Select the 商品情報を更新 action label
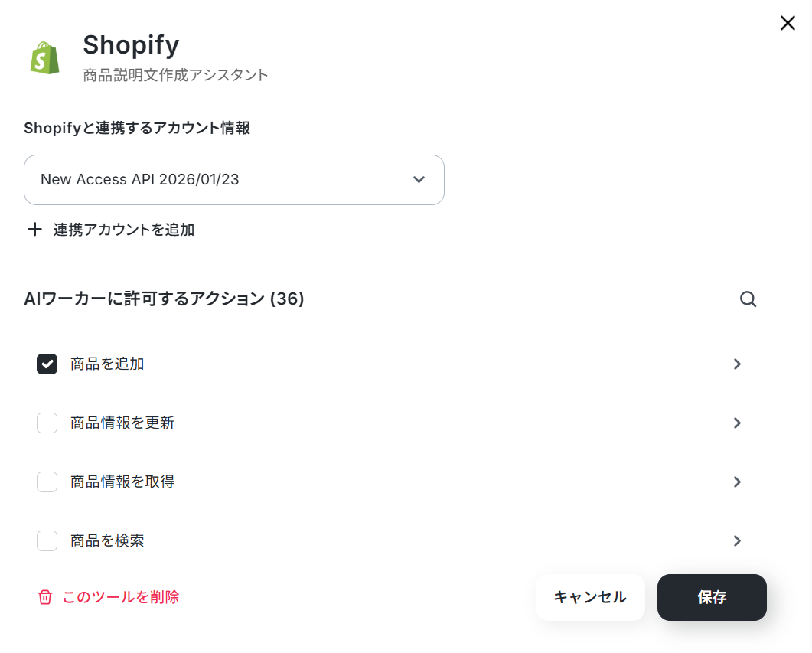812x653 pixels. 122,423
